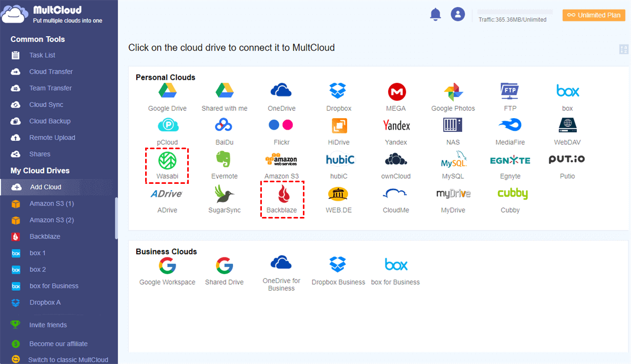Choose BaiDu cloud icon
Screen dimensions: 631x364
[x=225, y=125]
